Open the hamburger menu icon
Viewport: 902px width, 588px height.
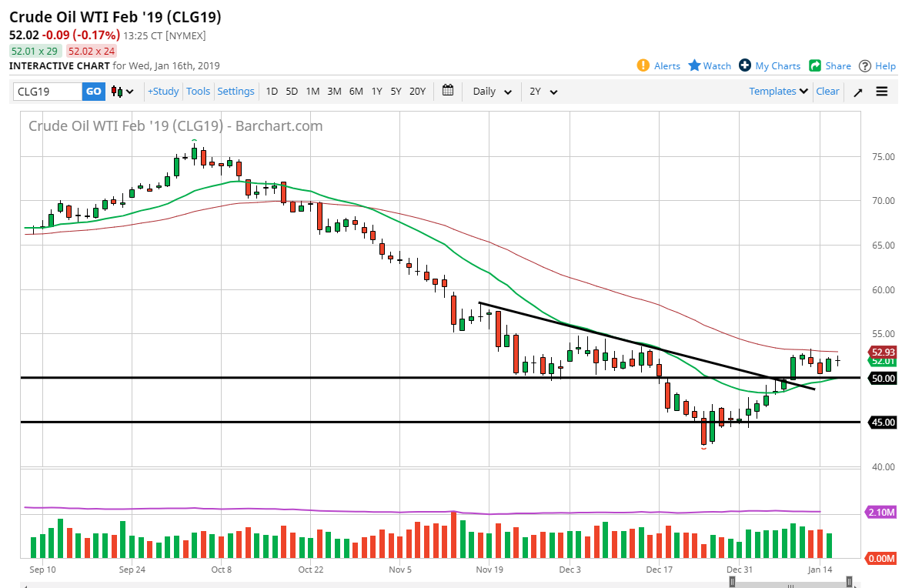click(x=882, y=91)
